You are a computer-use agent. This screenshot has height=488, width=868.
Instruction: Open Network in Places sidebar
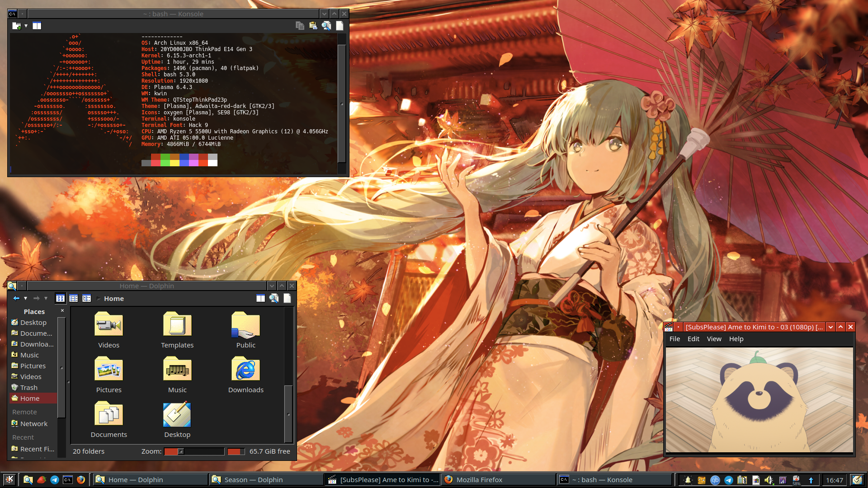click(x=33, y=423)
